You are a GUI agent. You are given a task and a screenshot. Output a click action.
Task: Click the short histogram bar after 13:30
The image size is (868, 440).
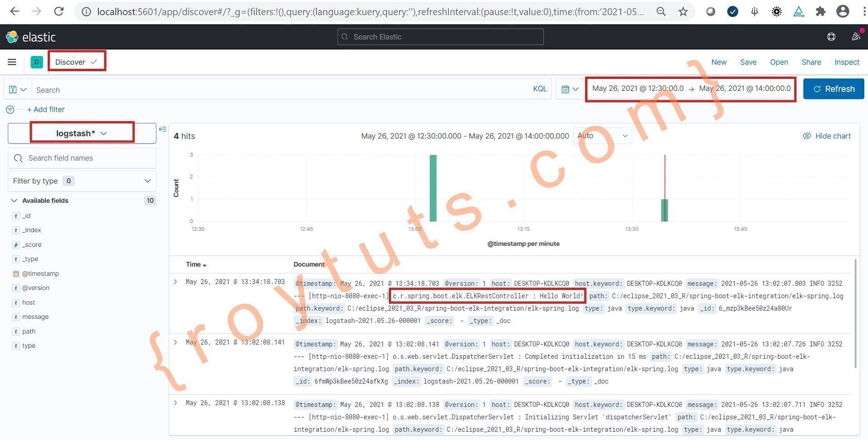click(x=664, y=210)
